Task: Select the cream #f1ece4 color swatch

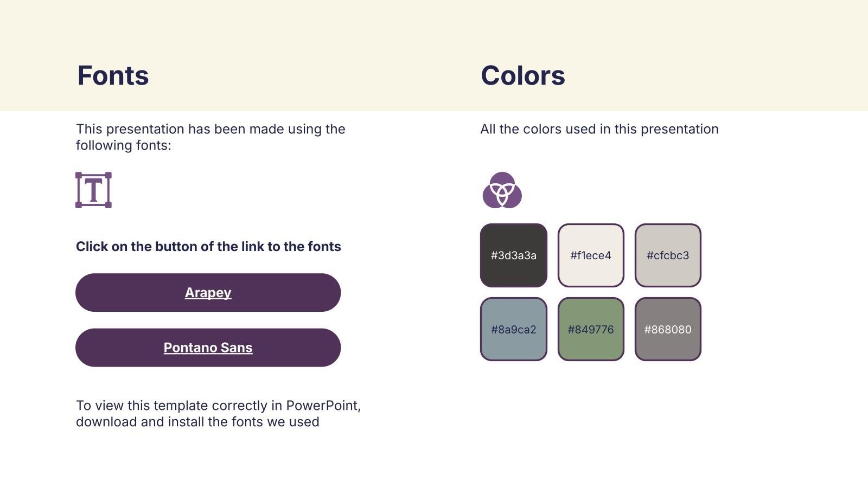Action: tap(590, 255)
